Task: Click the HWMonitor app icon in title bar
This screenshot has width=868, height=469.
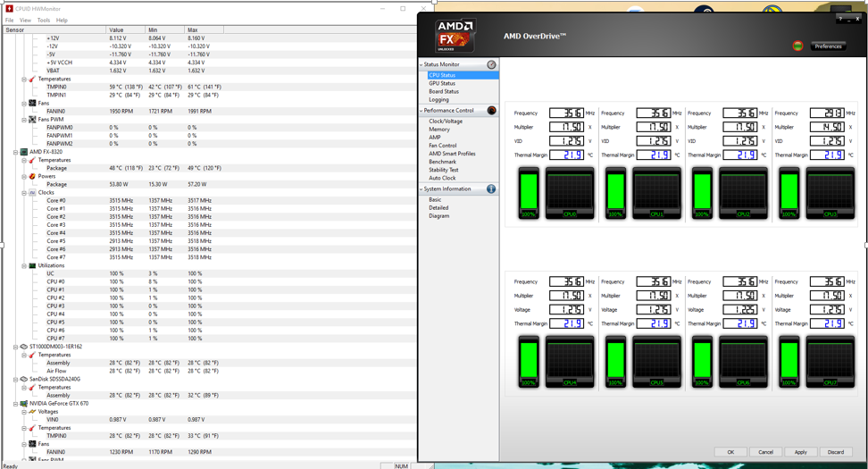Action: [9, 9]
